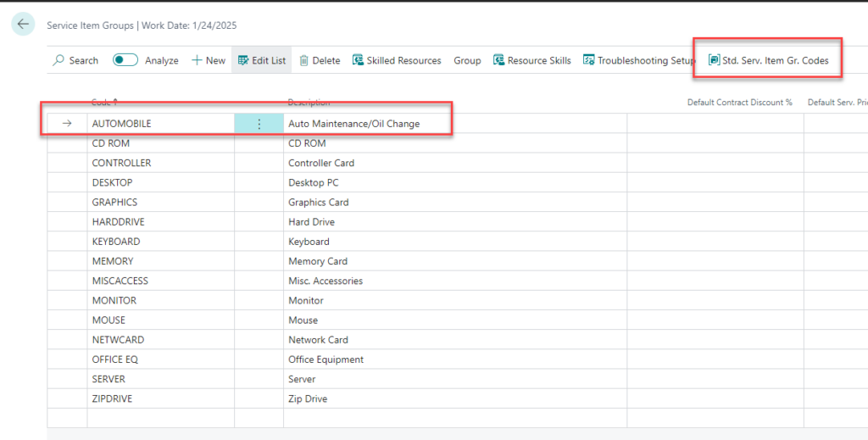Click the Edit List toolbar button
This screenshot has width=868, height=440.
pyautogui.click(x=262, y=60)
